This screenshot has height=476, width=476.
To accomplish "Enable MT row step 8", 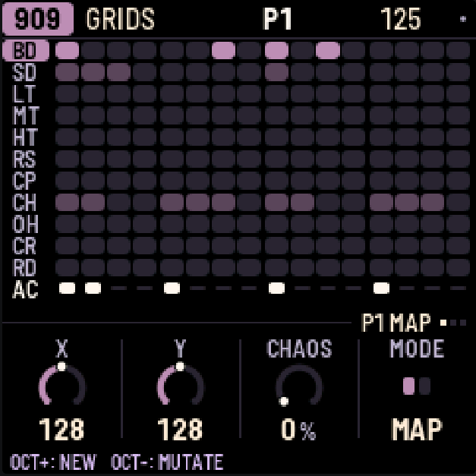I will pyautogui.click(x=249, y=115).
